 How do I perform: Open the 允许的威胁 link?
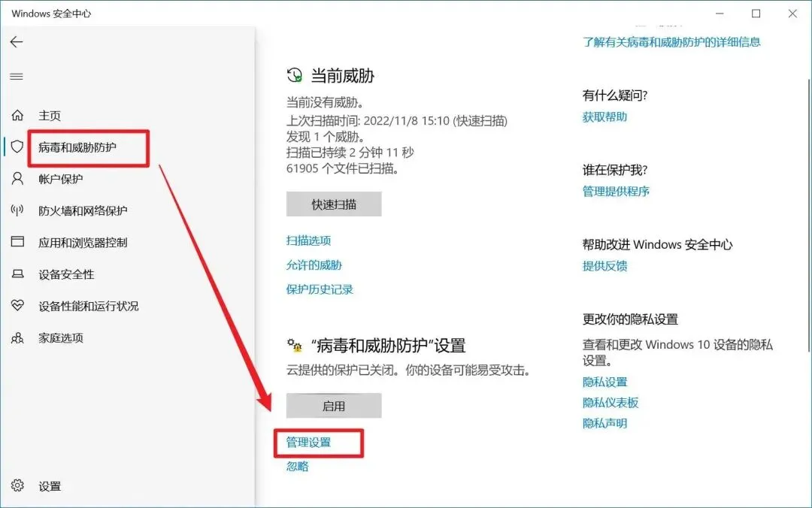pyautogui.click(x=314, y=265)
